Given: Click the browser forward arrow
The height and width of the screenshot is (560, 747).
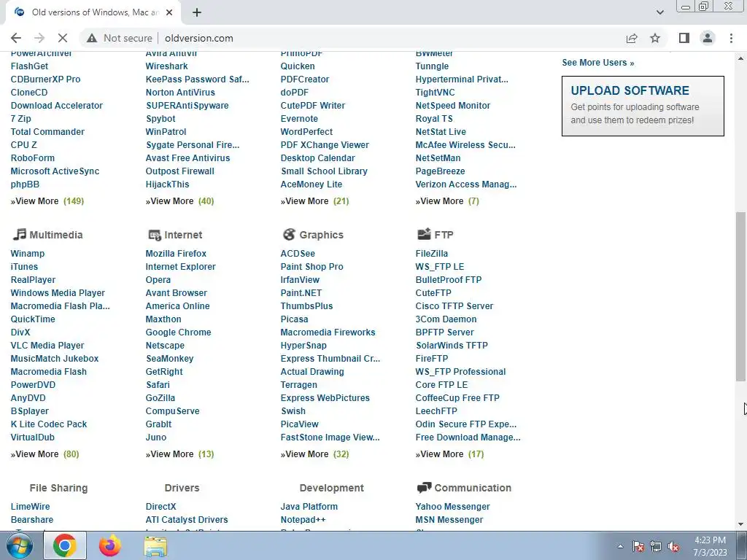Looking at the screenshot, I should pyautogui.click(x=39, y=38).
